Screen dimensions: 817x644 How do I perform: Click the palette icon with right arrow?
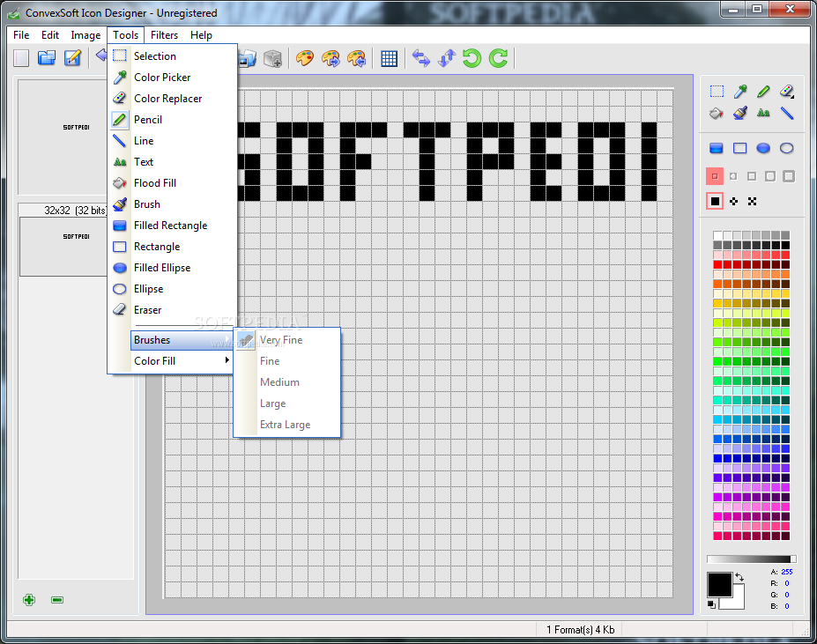[x=331, y=58]
